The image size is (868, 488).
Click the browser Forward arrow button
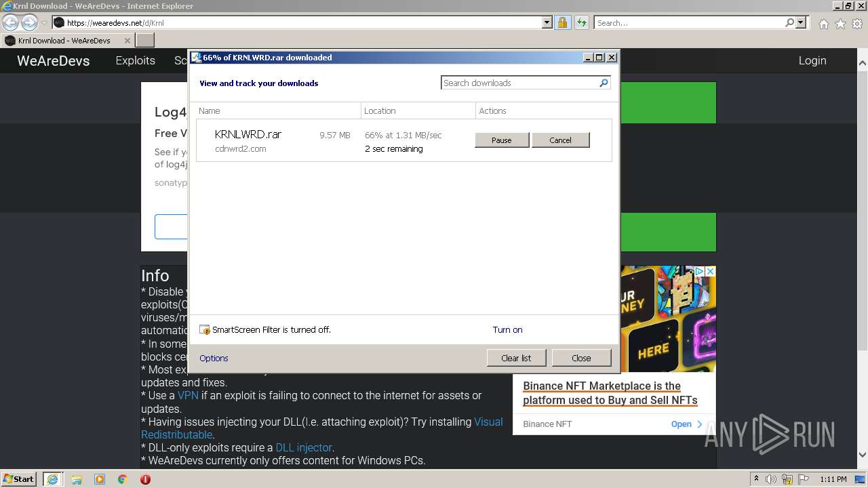(29, 22)
